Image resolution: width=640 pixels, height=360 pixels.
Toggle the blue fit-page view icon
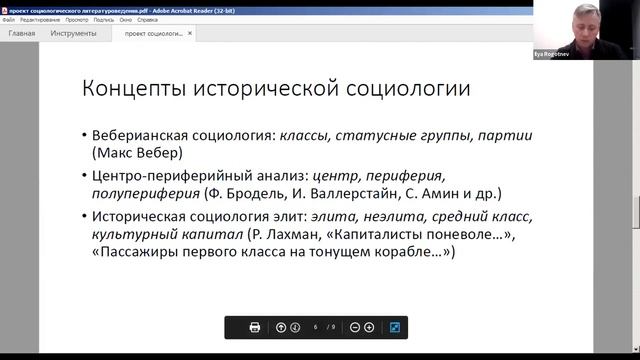tap(395, 327)
